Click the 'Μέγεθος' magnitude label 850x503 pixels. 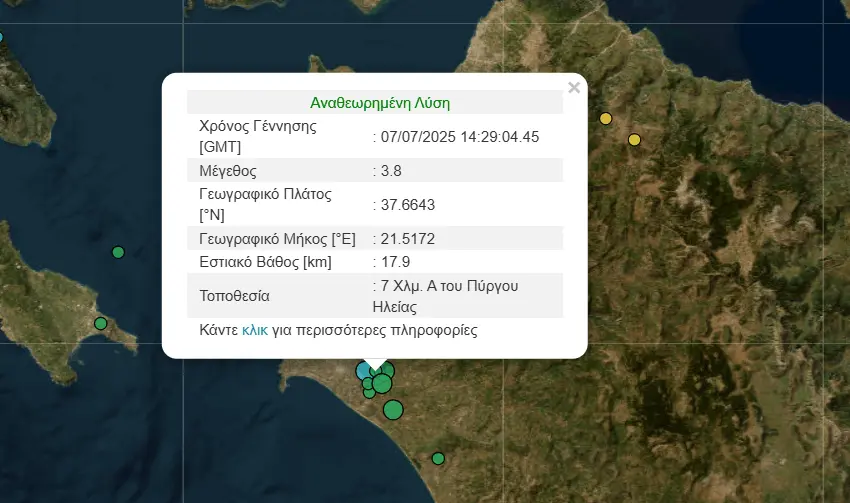(x=229, y=170)
